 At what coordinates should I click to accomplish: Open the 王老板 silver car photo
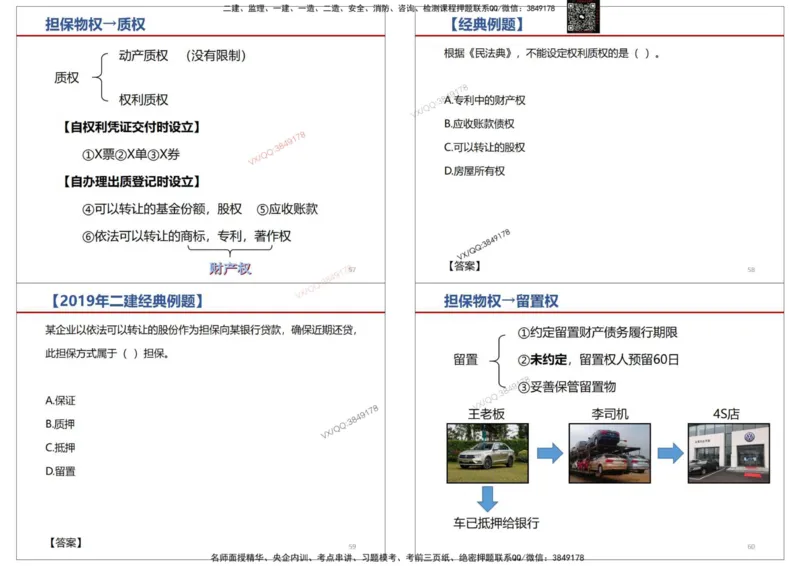[x=487, y=453]
